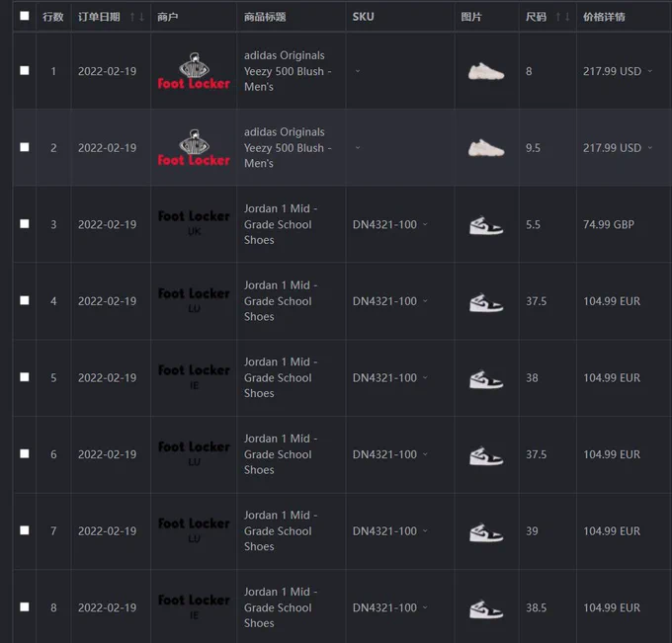Open Yeezy 500 Blush shoe image in row 2
The height and width of the screenshot is (643, 672).
(x=486, y=148)
